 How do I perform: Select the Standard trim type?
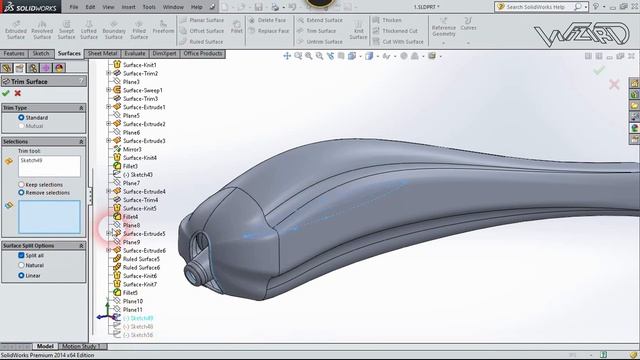click(x=21, y=118)
